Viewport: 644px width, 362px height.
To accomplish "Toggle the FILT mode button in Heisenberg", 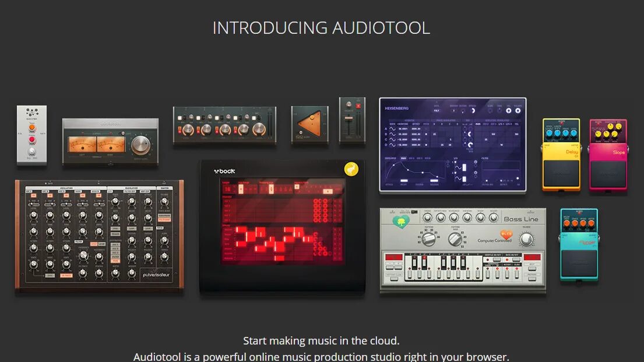I will tap(437, 111).
